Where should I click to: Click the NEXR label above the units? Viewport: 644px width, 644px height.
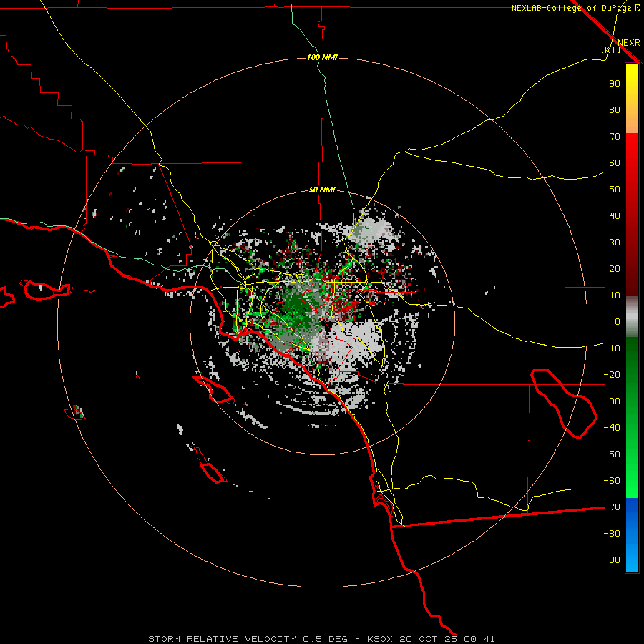(x=629, y=43)
